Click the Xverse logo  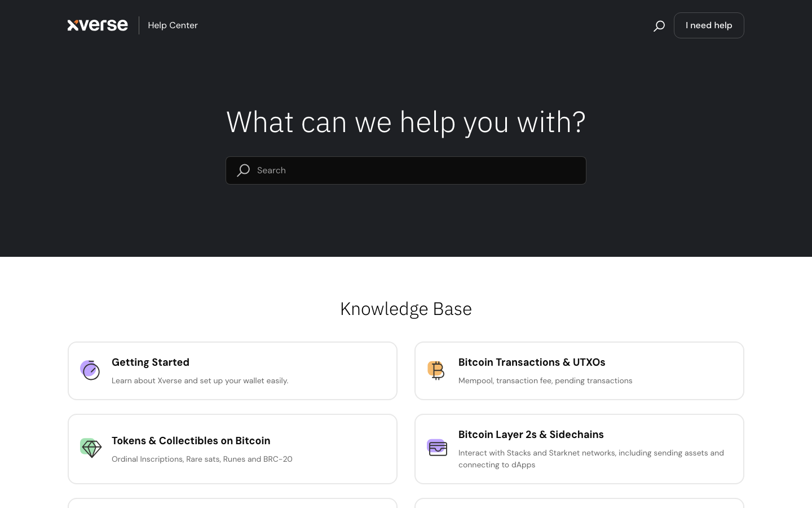(x=98, y=25)
